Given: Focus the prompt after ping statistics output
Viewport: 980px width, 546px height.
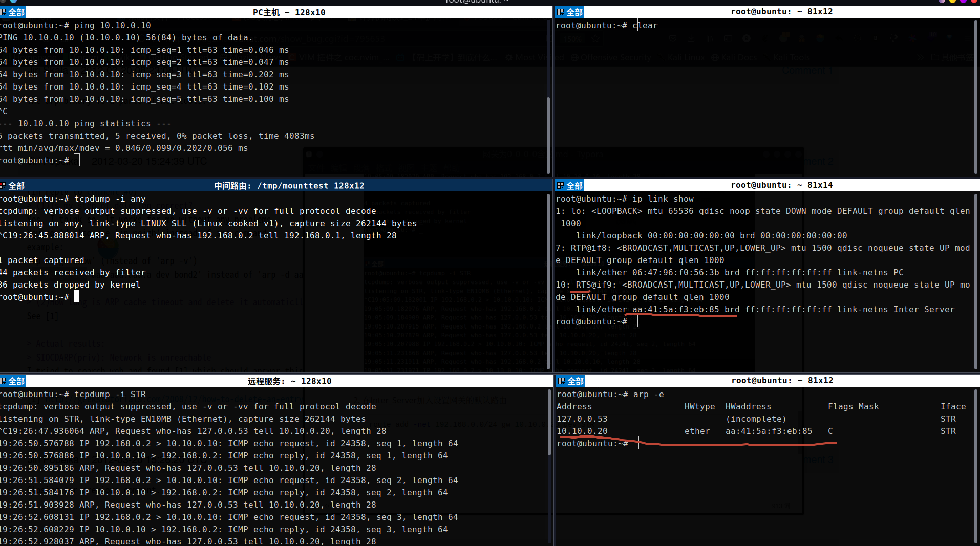Looking at the screenshot, I should coord(77,161).
